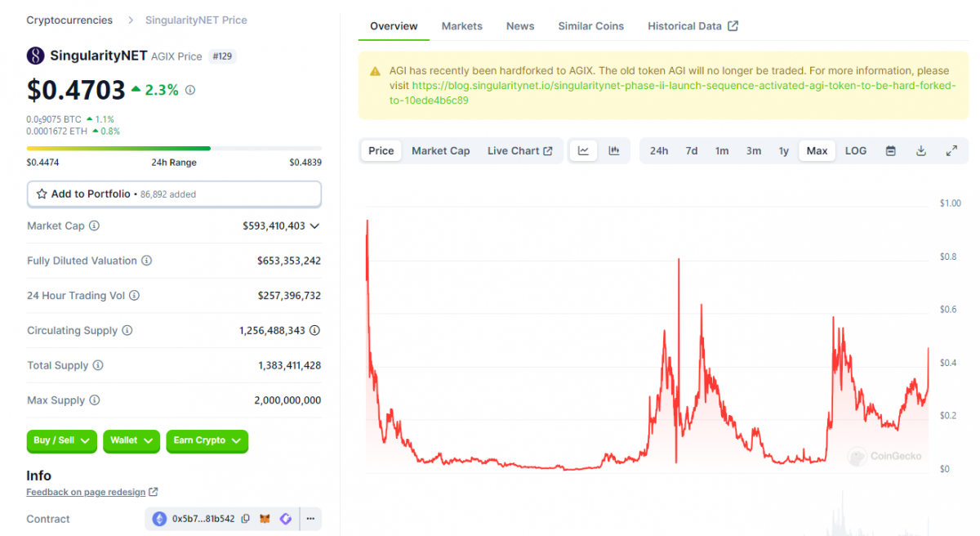Open the Markets tab
Screen dimensions: 980x536
(461, 26)
